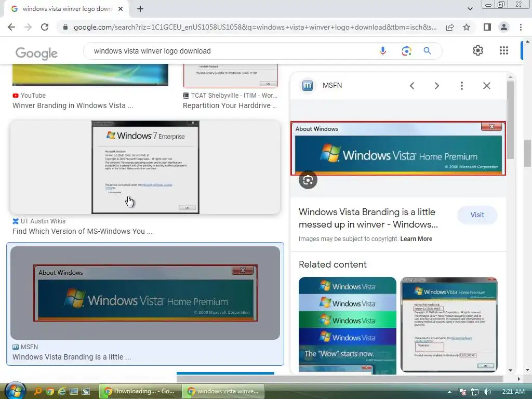View site info via lock icon
The image size is (532, 399).
click(65, 27)
